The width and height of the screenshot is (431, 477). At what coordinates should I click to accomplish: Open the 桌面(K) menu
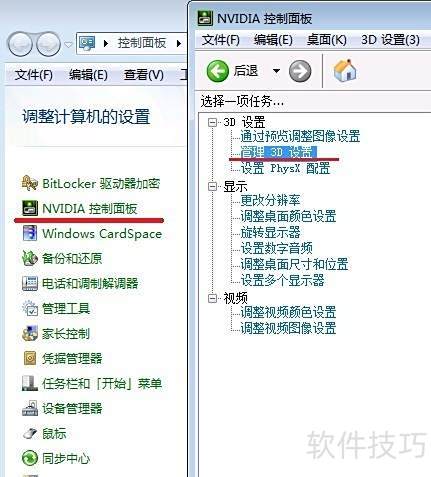[327, 40]
